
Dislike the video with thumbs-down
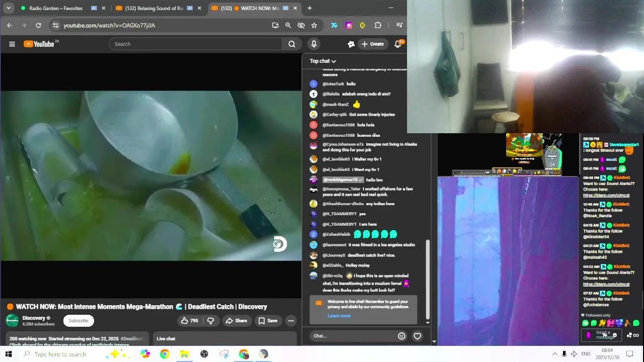[x=211, y=321]
